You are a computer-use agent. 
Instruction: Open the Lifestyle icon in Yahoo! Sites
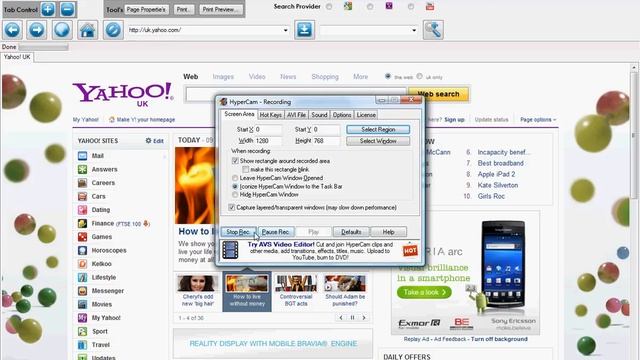point(82,277)
